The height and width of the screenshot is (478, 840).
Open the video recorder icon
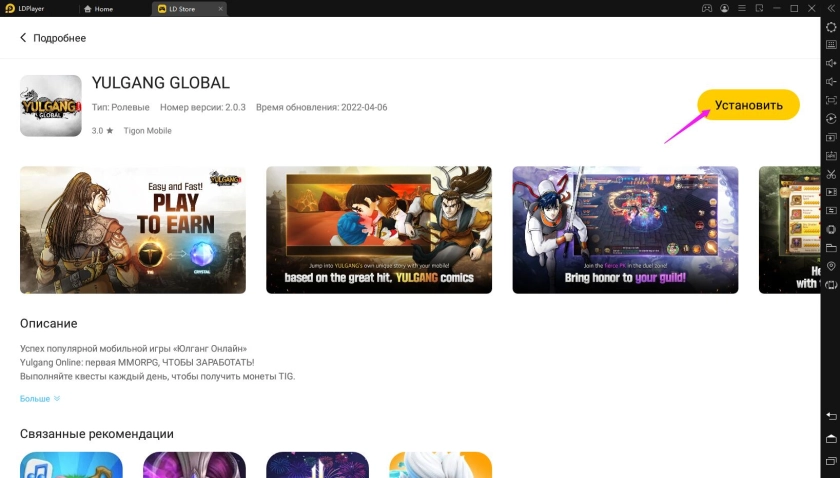pyautogui.click(x=831, y=192)
